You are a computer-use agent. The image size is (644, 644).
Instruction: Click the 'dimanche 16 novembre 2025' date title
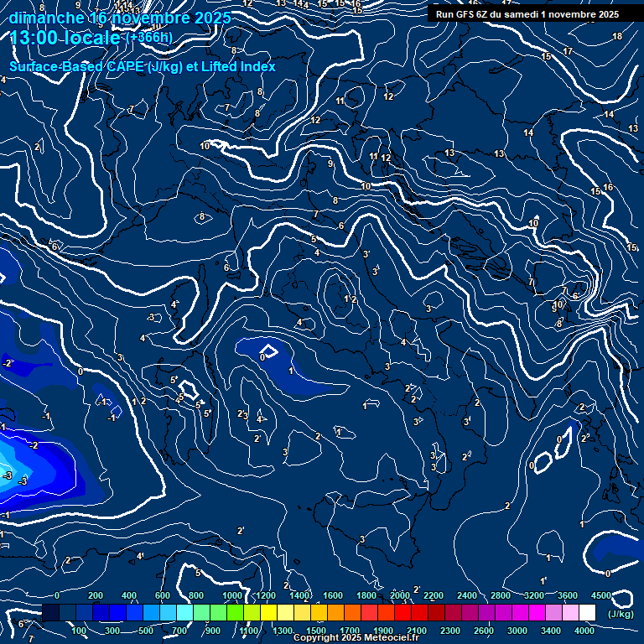(120, 18)
